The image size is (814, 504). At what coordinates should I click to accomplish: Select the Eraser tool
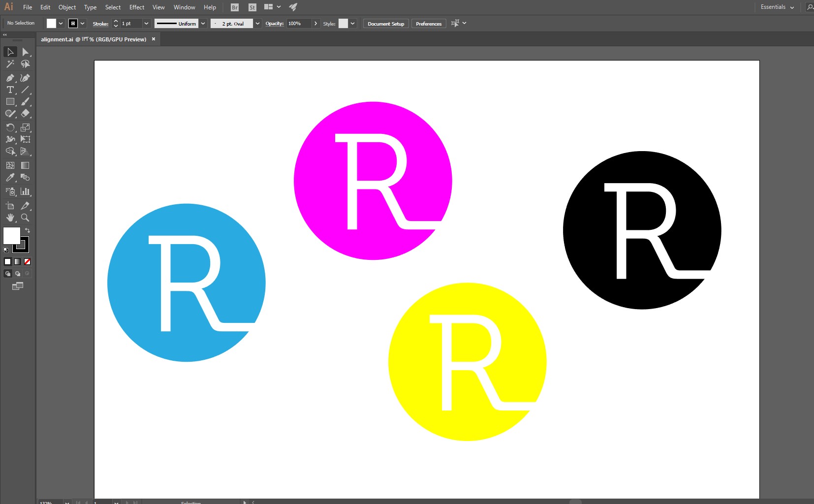(x=25, y=113)
